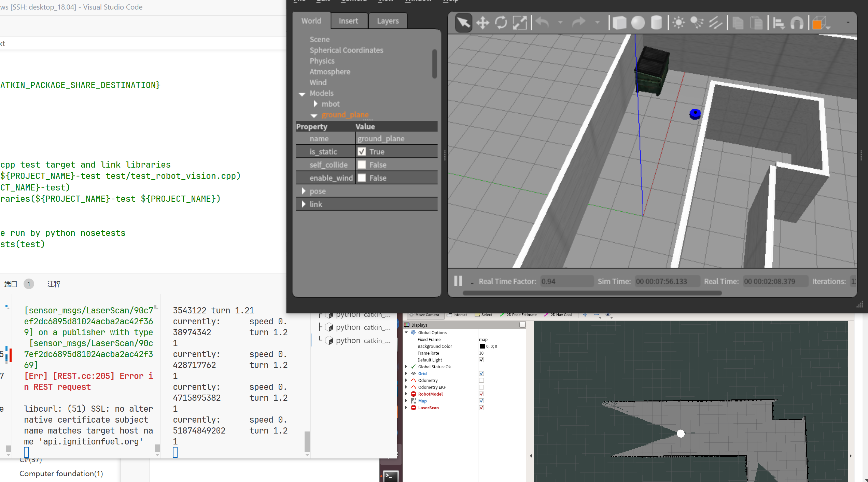
Task: Toggle Default Light checkbox in RViz
Action: pos(481,360)
